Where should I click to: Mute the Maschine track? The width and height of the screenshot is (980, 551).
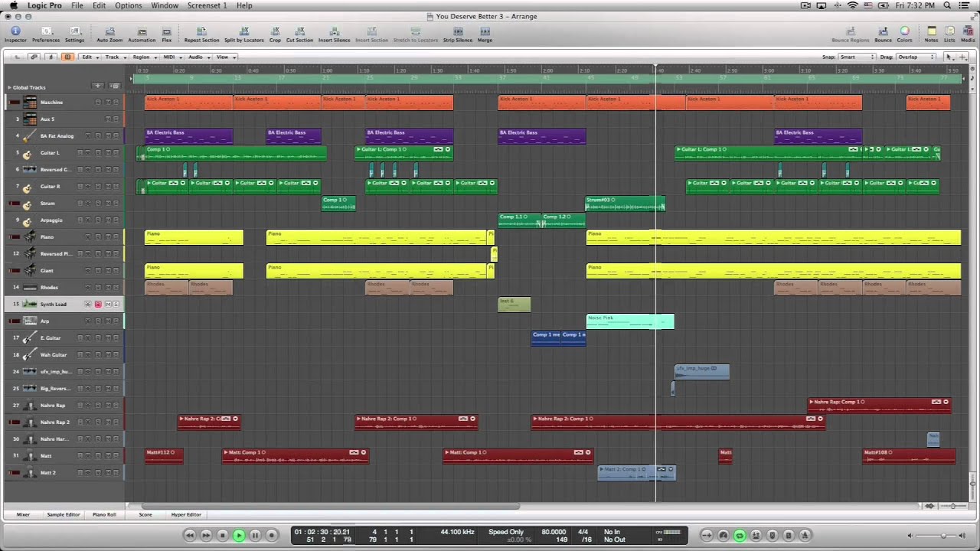(x=107, y=102)
